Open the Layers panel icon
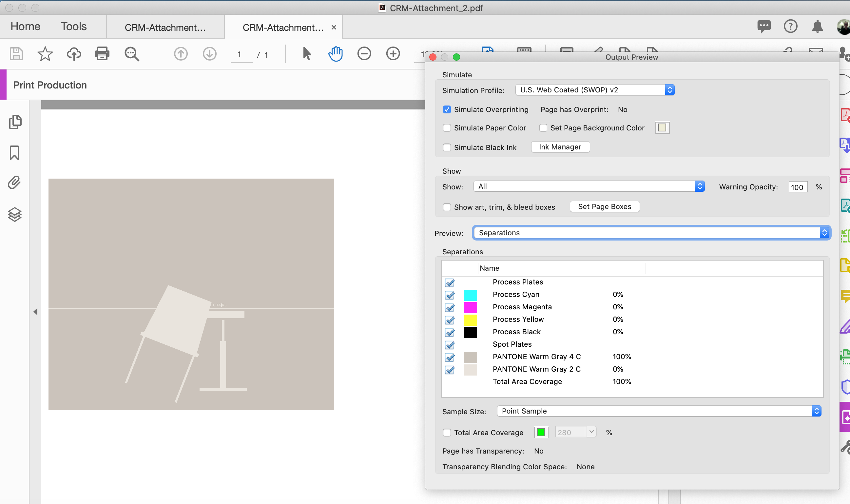The height and width of the screenshot is (504, 850). [15, 214]
